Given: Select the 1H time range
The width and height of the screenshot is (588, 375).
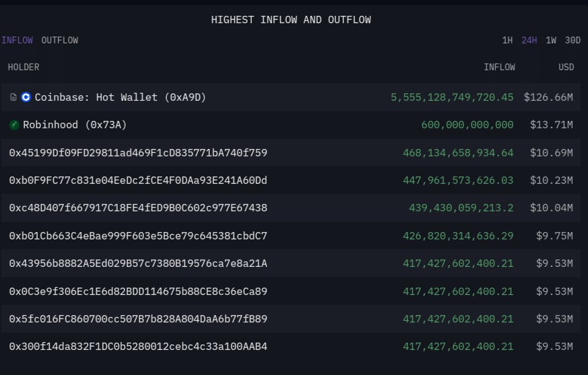Looking at the screenshot, I should (x=507, y=40).
